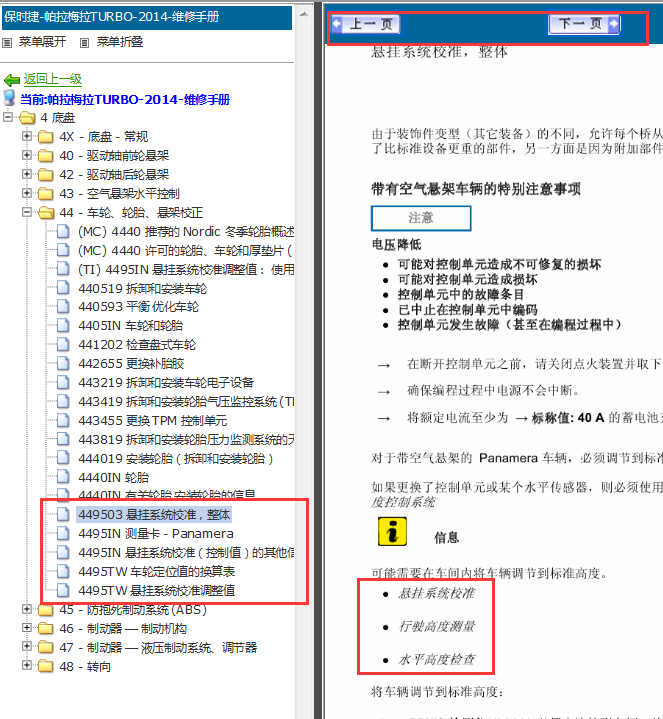Click page icon beside 4495IN 测量卡 - Panamera
The width and height of the screenshot is (663, 719).
point(63,533)
